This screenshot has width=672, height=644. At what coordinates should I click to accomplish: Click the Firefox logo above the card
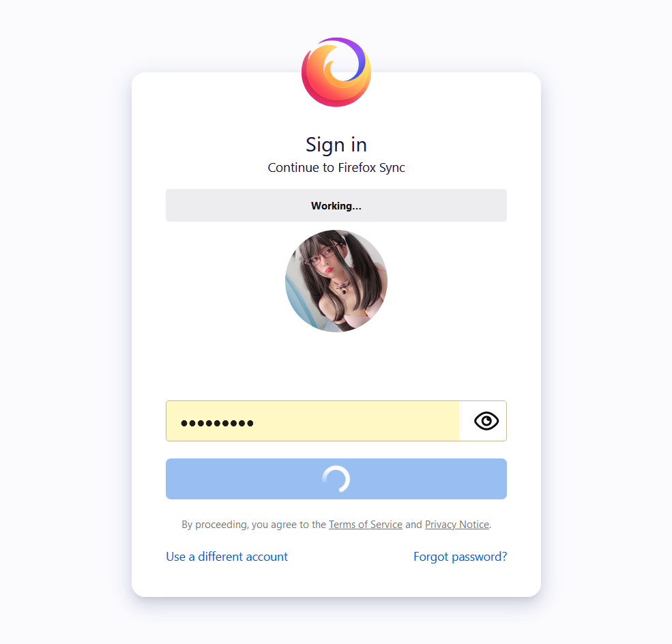point(336,72)
